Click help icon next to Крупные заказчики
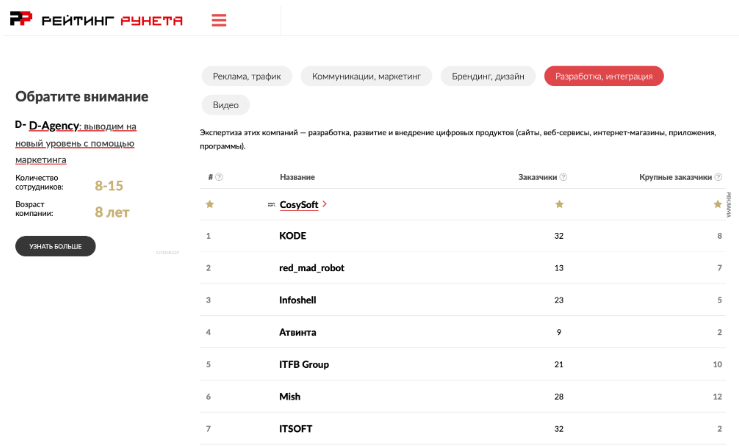Image resolution: width=739 pixels, height=447 pixels. (x=718, y=177)
